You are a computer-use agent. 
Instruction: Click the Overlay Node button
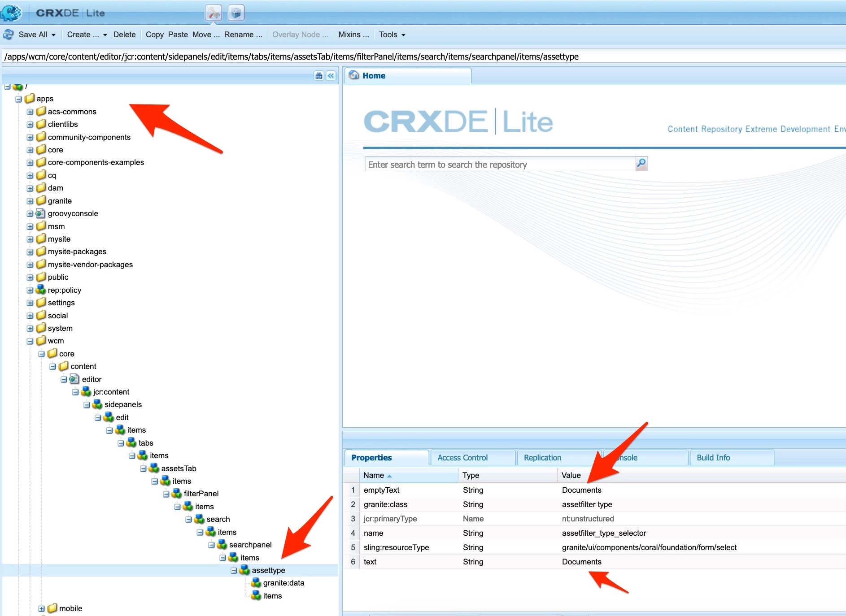point(300,35)
